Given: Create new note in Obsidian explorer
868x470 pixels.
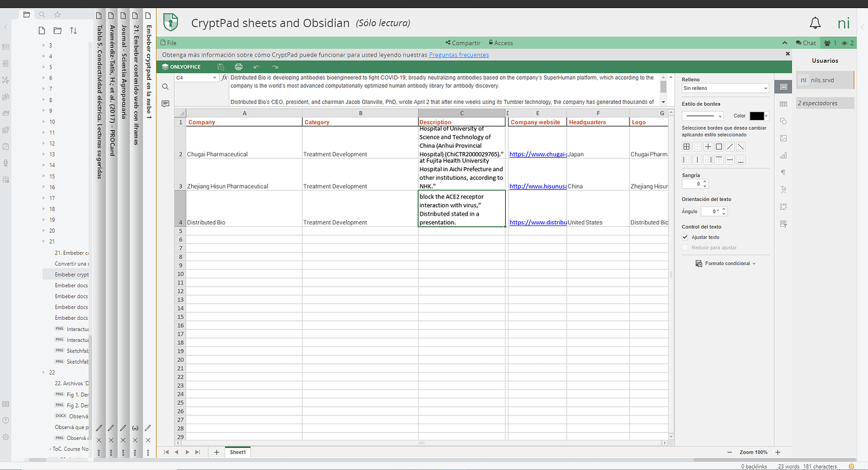Looking at the screenshot, I should (x=42, y=30).
